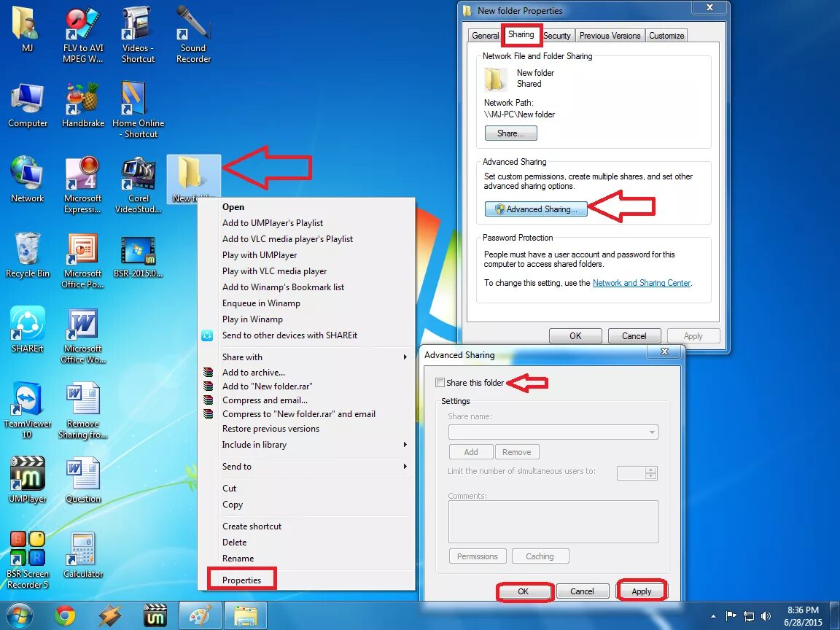The height and width of the screenshot is (630, 840).
Task: Select TeamViewer 10 desktop icon
Action: click(27, 411)
